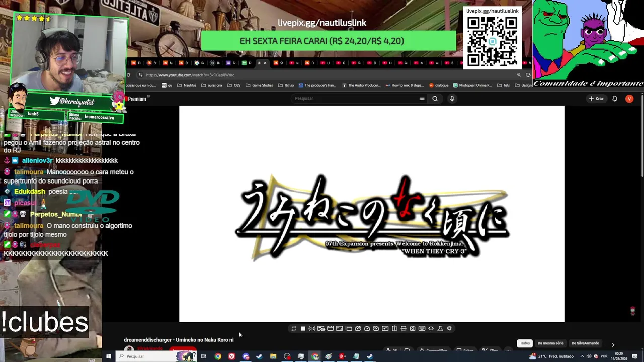This screenshot has height=362, width=644.
Task: Click the zoom magnifier icon in address bar
Action: 519,75
